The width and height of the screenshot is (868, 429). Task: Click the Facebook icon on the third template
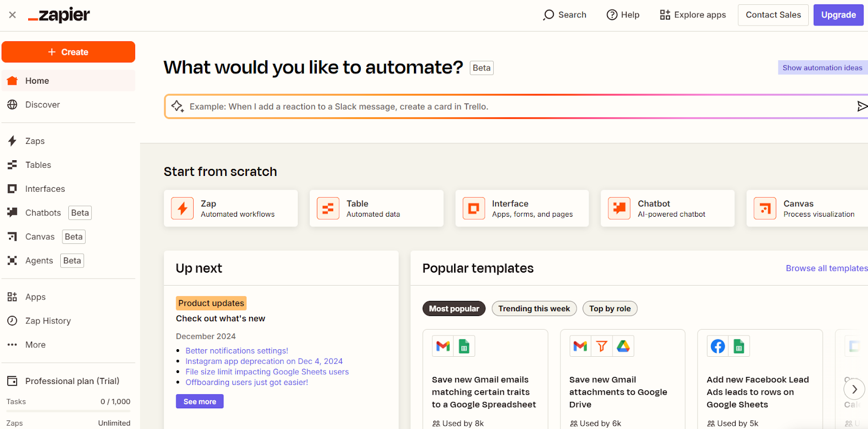pyautogui.click(x=718, y=346)
